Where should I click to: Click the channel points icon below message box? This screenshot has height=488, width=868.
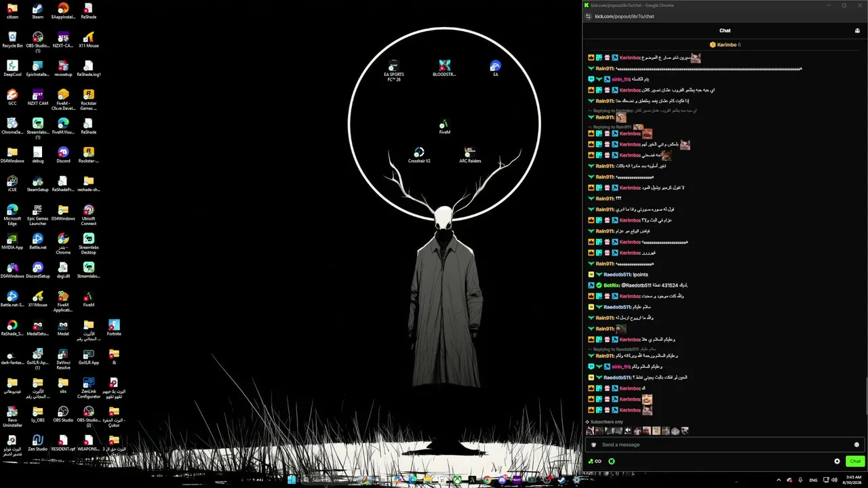pyautogui.click(x=595, y=462)
